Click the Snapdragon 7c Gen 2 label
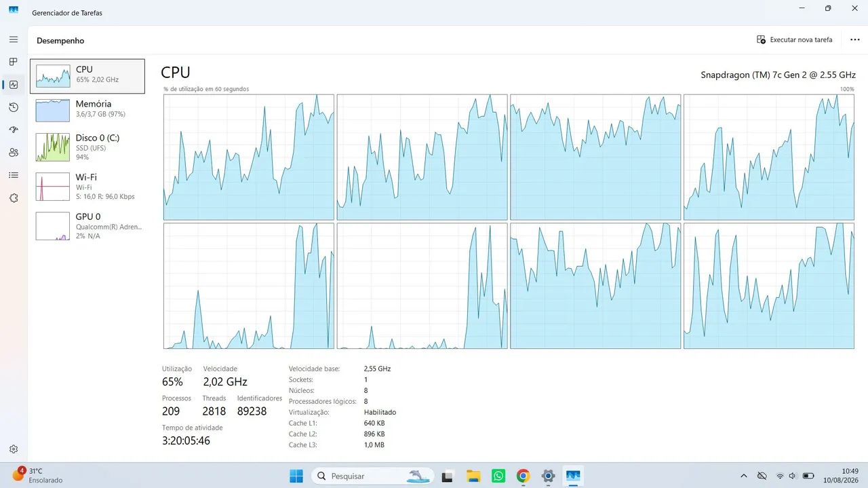Screen dimensions: 868x488 [778, 75]
